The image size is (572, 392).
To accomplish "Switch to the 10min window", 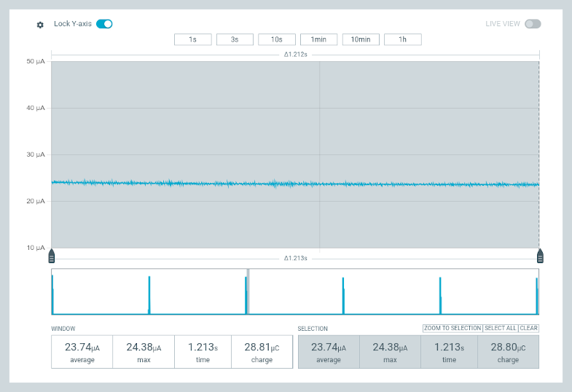I will (361, 39).
